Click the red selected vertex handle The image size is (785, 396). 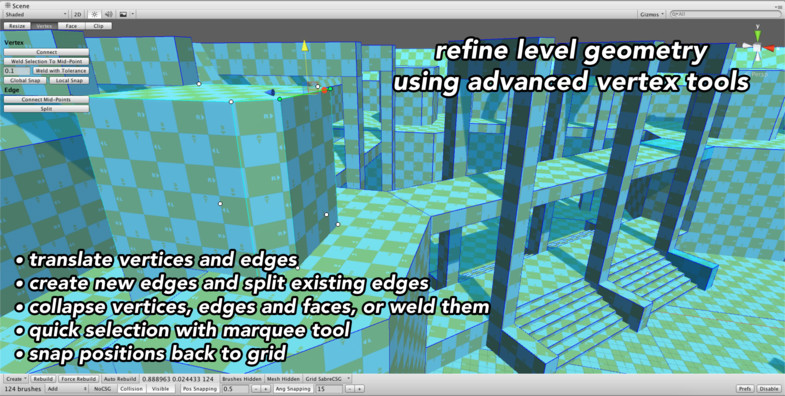[324, 90]
